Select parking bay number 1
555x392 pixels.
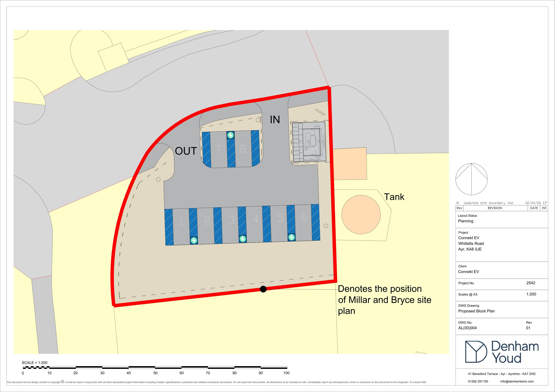(x=181, y=221)
